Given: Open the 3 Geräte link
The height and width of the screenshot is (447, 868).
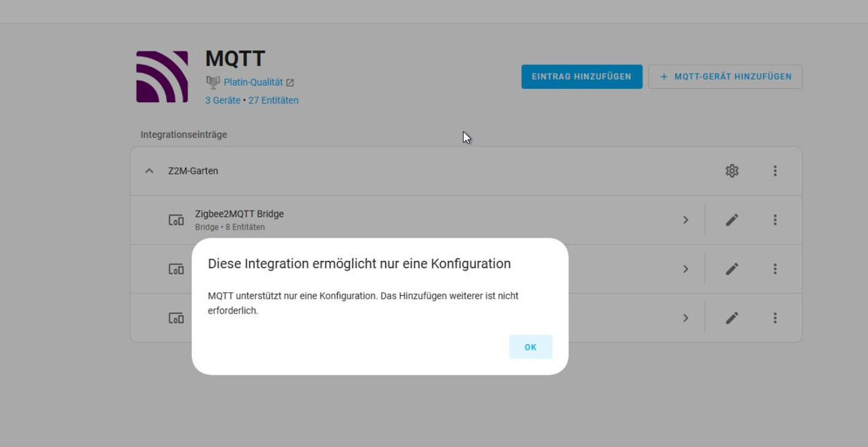Looking at the screenshot, I should click(223, 100).
